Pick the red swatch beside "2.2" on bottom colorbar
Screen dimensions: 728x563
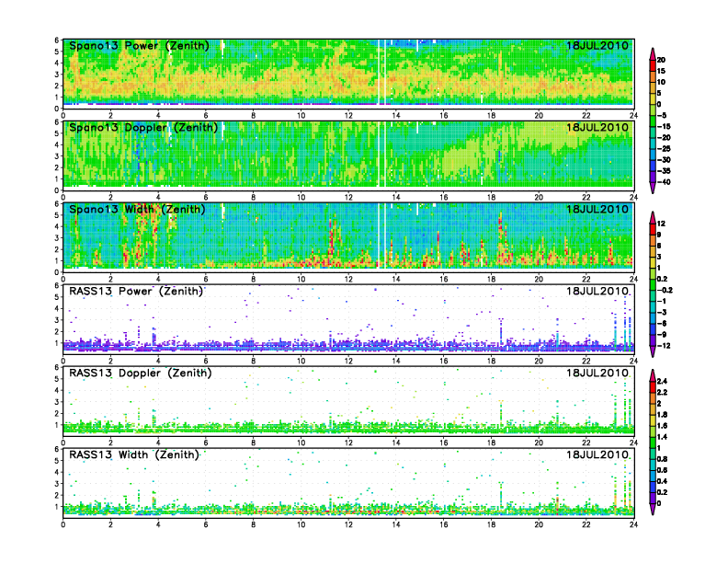[x=653, y=387]
